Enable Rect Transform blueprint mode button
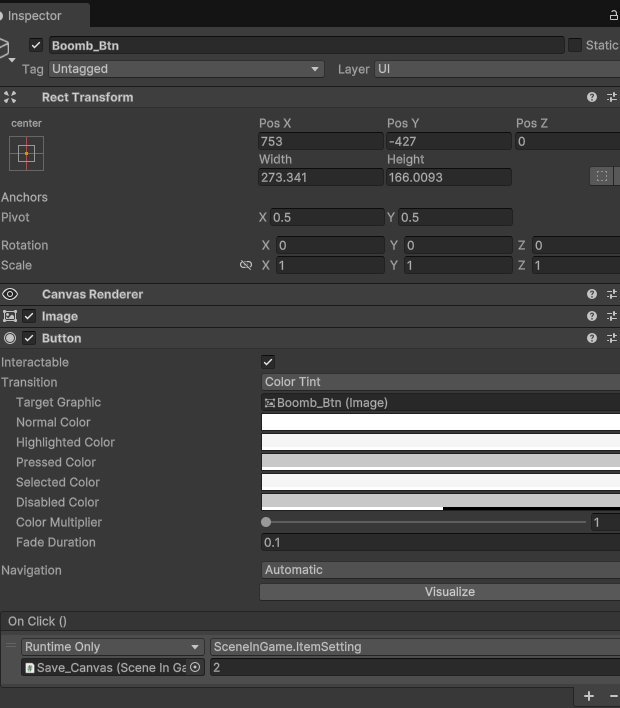Viewport: 620px width, 708px height. (x=601, y=176)
